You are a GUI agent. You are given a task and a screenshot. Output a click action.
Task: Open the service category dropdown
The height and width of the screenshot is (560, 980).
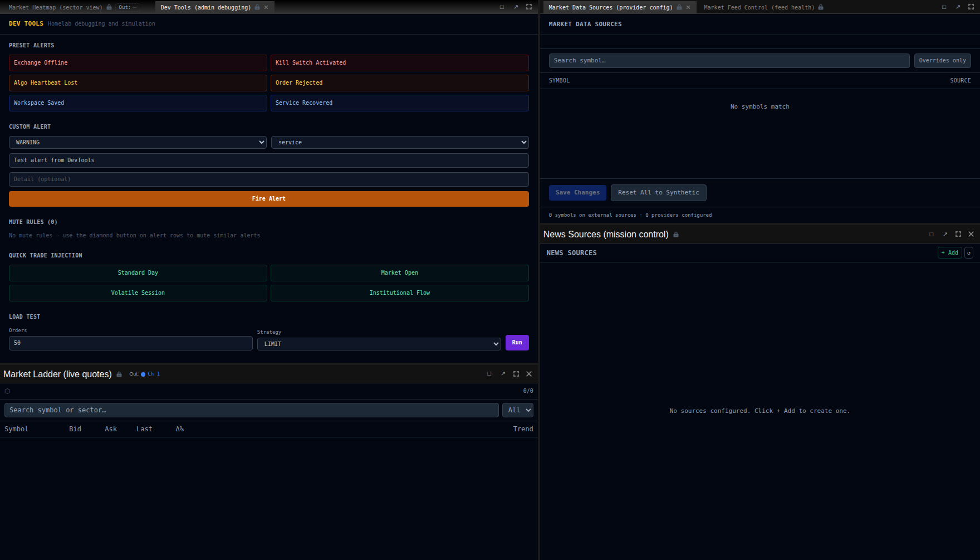(x=400, y=143)
